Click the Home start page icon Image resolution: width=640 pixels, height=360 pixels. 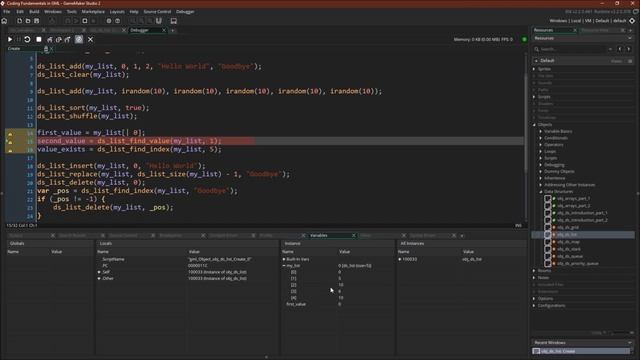click(x=4, y=21)
